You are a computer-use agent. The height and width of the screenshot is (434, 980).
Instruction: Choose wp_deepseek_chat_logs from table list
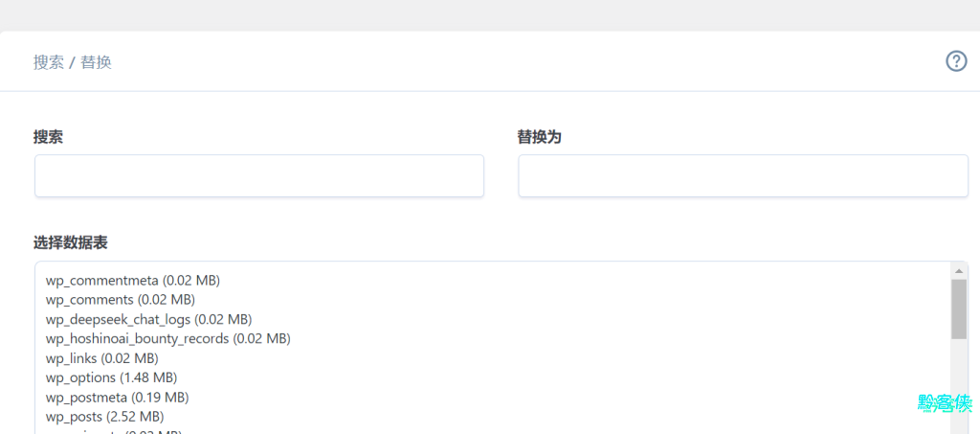point(148,319)
